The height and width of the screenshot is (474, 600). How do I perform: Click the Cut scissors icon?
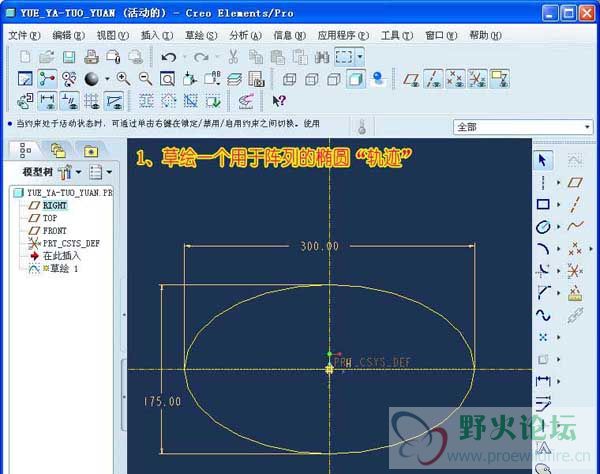pos(233,57)
